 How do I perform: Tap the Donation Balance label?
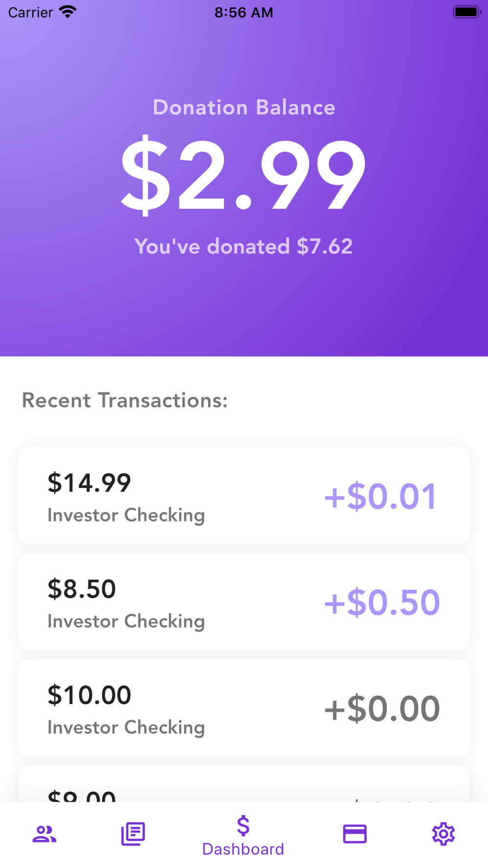[244, 107]
